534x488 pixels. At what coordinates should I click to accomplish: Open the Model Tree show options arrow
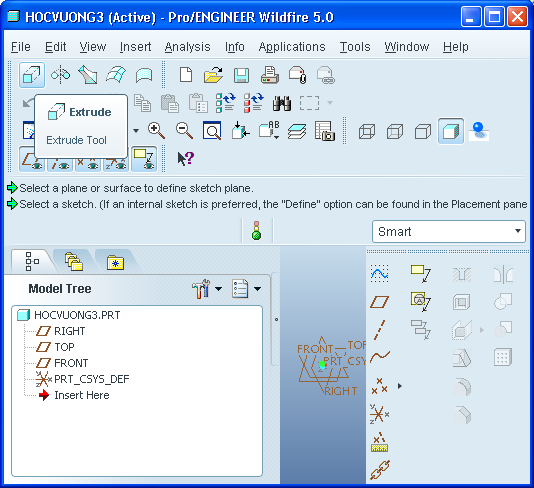point(257,289)
